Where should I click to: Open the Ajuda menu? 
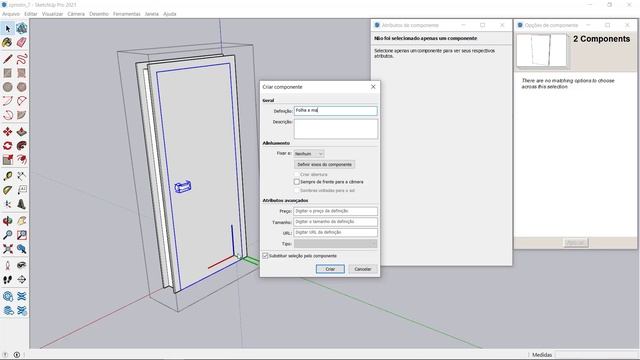[x=169, y=14]
